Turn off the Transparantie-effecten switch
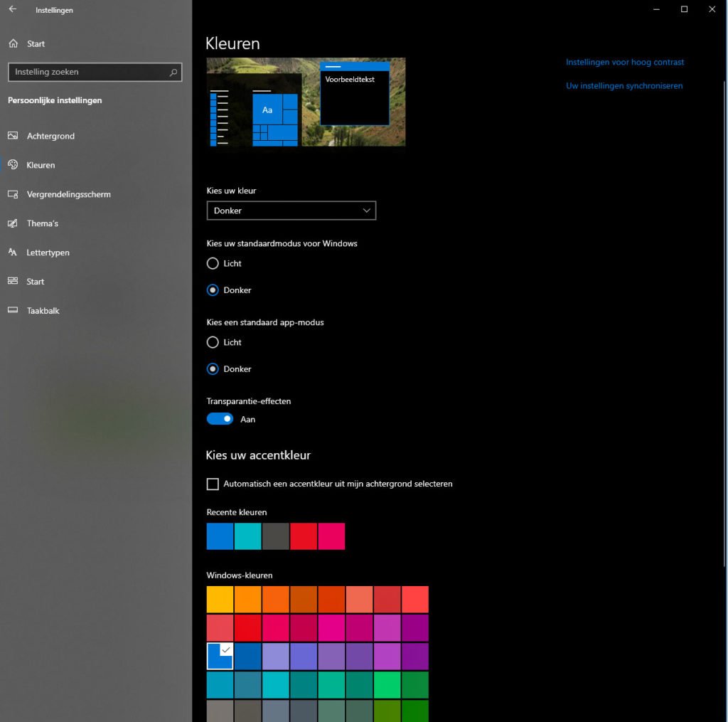The height and width of the screenshot is (722, 728). click(220, 419)
